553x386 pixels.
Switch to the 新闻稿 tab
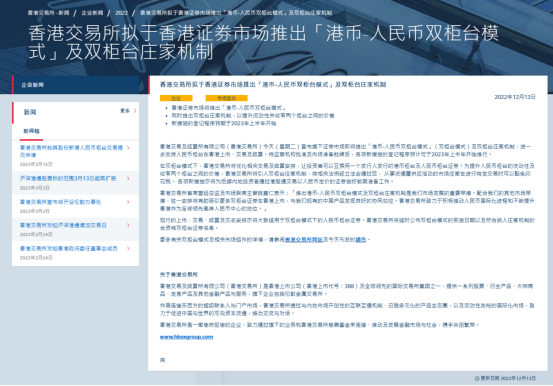31,131
